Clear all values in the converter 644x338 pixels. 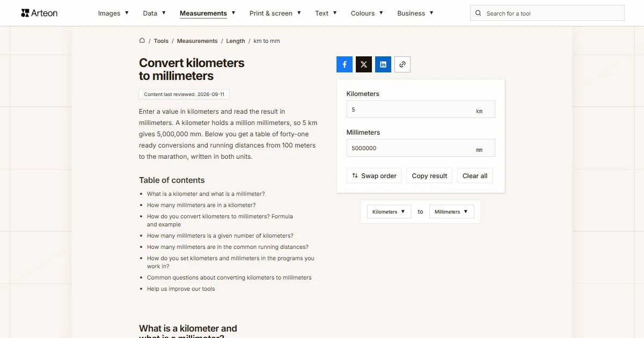coord(475,176)
